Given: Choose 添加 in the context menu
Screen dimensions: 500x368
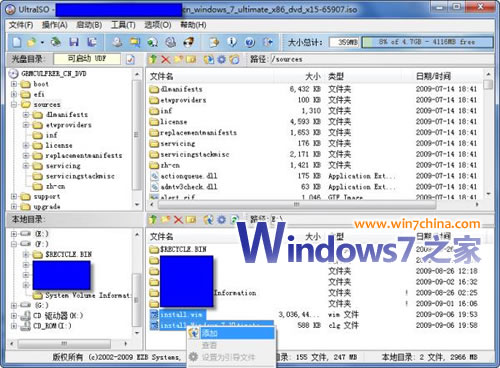Looking at the screenshot, I should [x=237, y=333].
